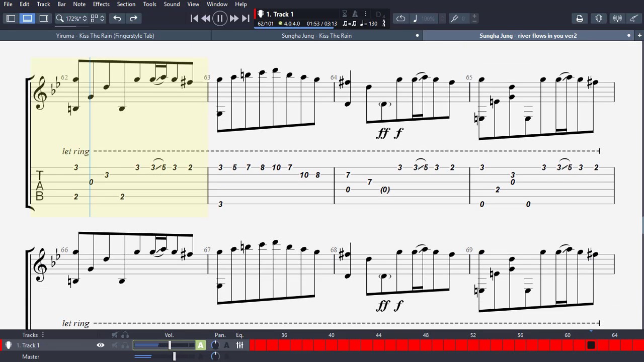Open the Track menu
Screen dimensions: 644x362
pyautogui.click(x=43, y=4)
